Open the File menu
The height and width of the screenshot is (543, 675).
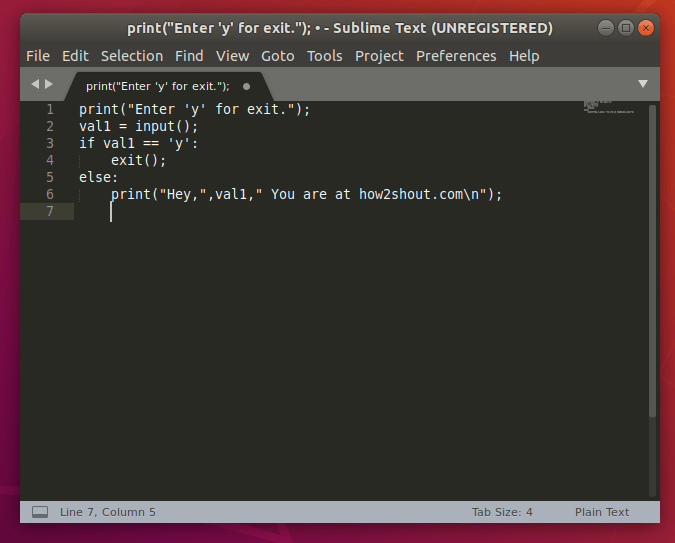(38, 56)
